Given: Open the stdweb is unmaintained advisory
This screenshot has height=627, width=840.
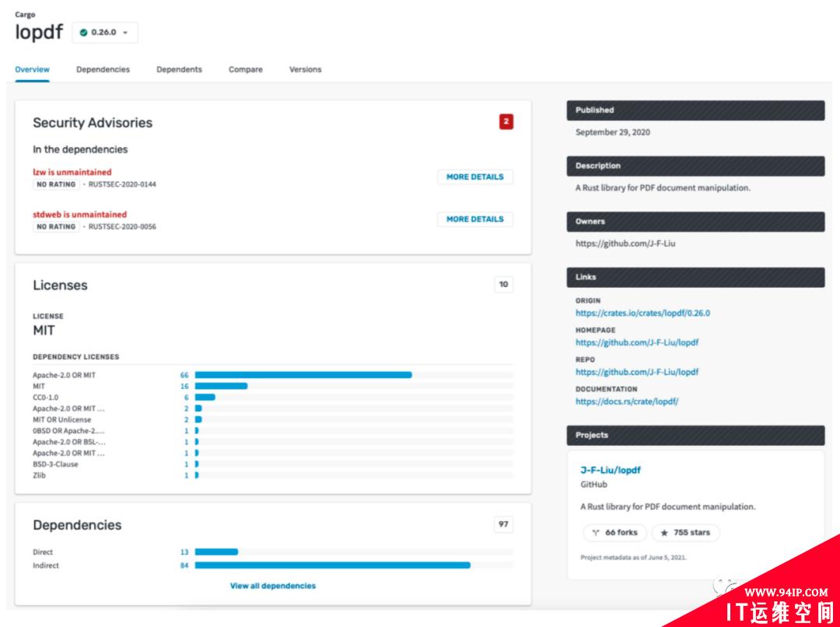Looking at the screenshot, I should point(79,214).
